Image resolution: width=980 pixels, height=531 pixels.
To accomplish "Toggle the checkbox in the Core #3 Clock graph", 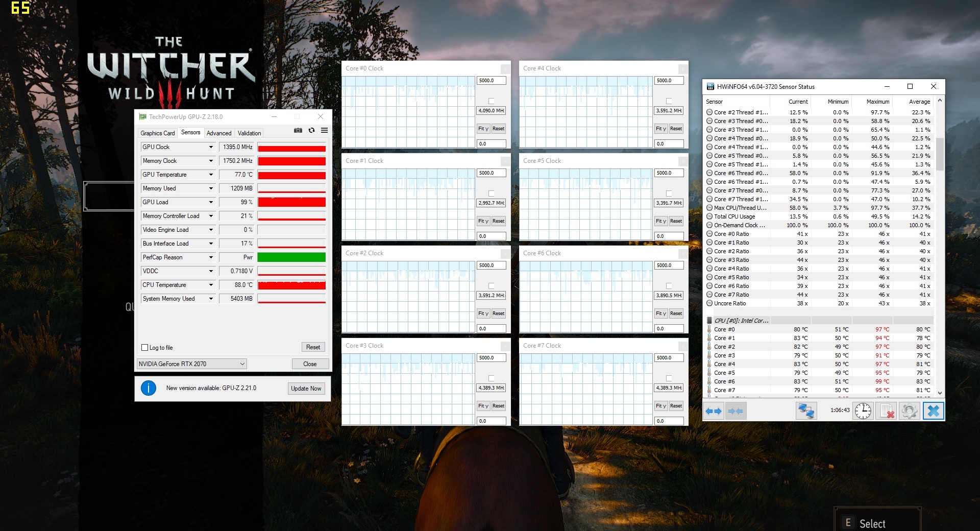I will click(x=491, y=378).
